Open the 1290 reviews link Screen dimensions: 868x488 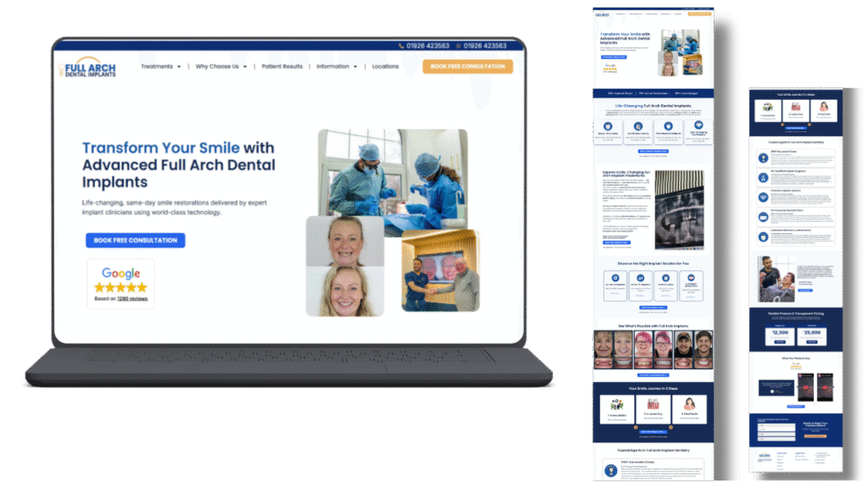click(x=132, y=298)
